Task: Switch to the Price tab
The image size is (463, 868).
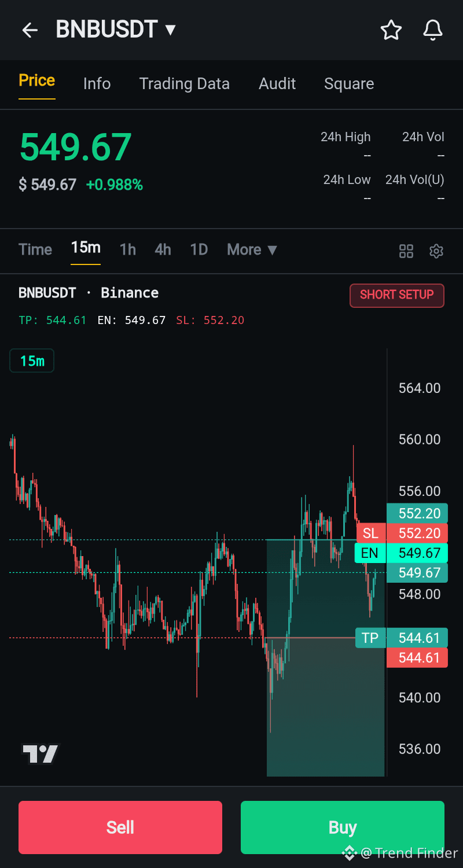Action: pyautogui.click(x=37, y=80)
